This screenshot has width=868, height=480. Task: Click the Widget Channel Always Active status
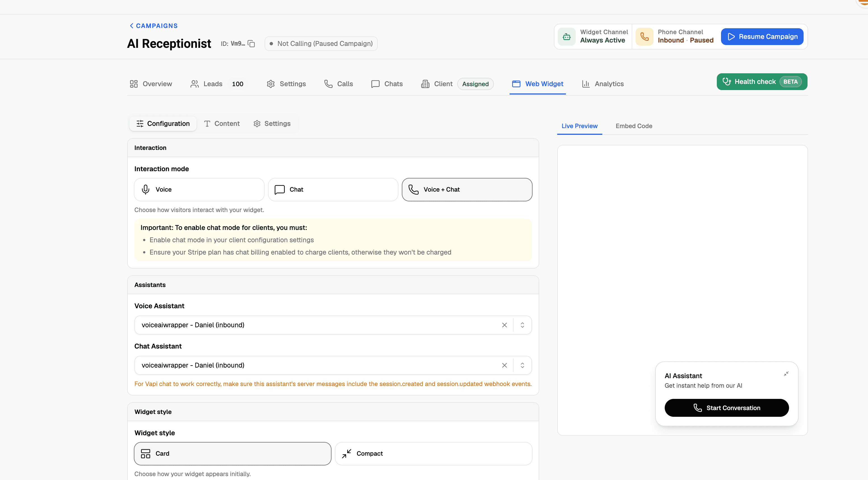pyautogui.click(x=603, y=40)
